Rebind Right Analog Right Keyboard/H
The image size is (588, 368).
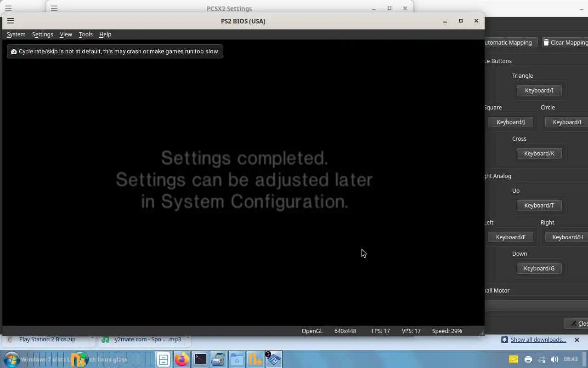coord(567,237)
